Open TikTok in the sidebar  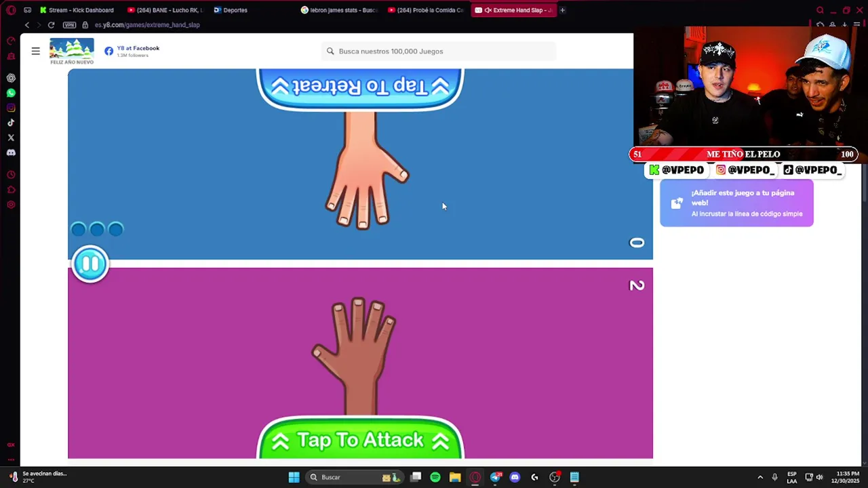click(11, 123)
